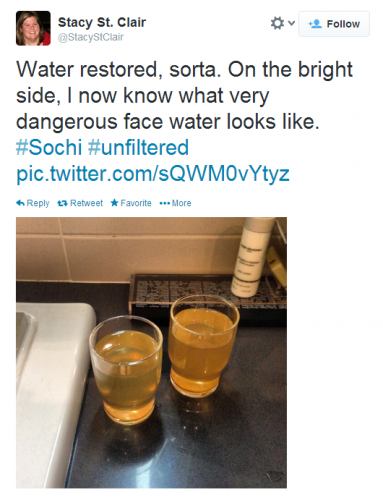Click the tweet text body
383x500 pixels.
pos(184,95)
